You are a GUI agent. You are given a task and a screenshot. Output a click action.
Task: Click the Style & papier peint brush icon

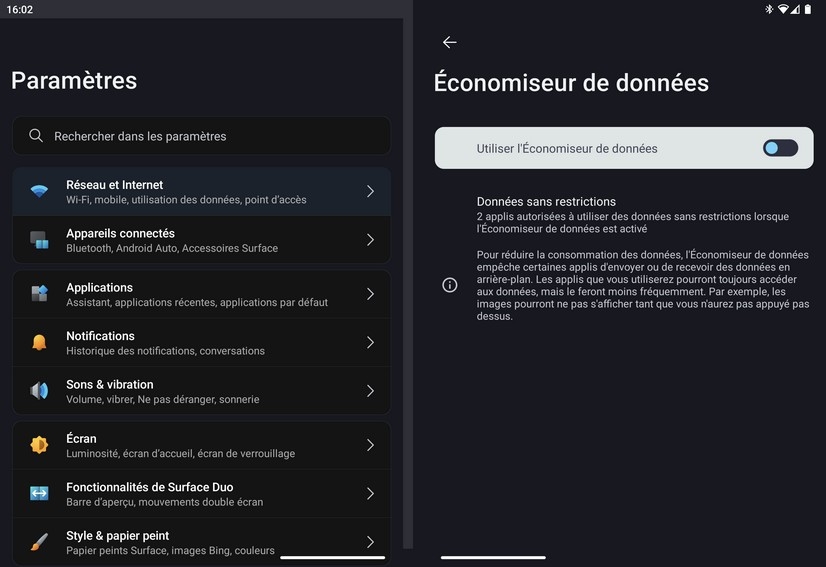(x=39, y=542)
